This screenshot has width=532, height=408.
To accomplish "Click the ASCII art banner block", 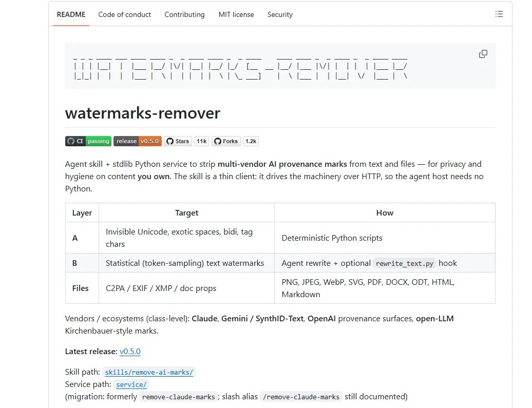I will click(280, 66).
